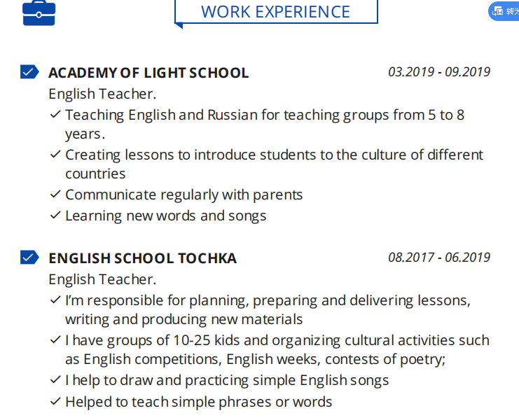519x420 pixels.
Task: Click the checkmark before 'Communicate regularly with parents'
Action: tap(55, 195)
